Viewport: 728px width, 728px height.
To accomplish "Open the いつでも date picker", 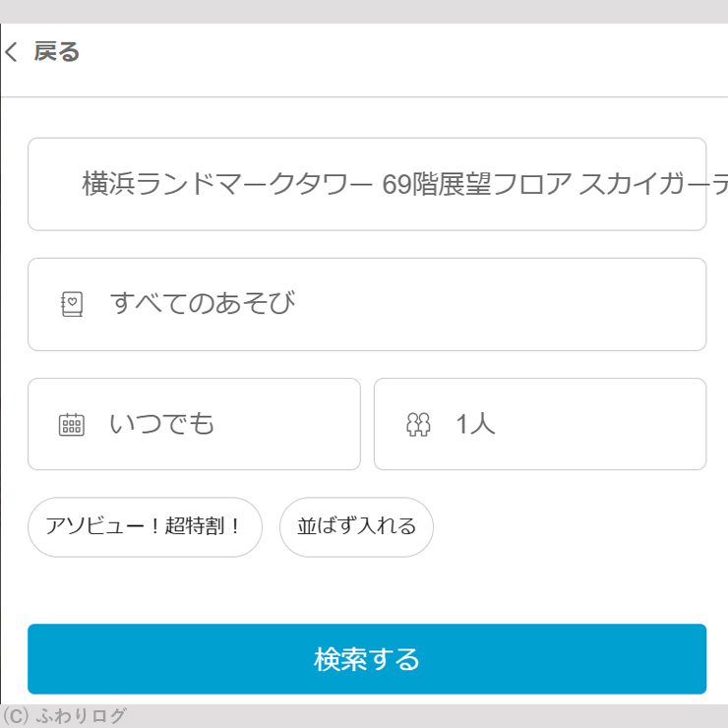I will click(194, 424).
